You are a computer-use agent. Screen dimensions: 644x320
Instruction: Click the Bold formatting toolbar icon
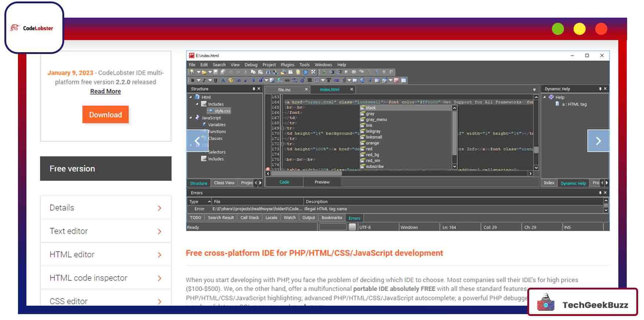pos(193,80)
